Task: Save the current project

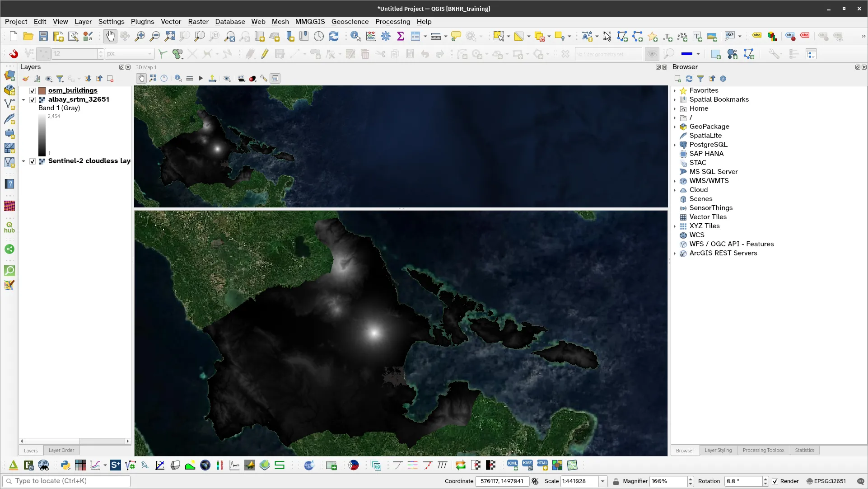Action: pos(43,36)
